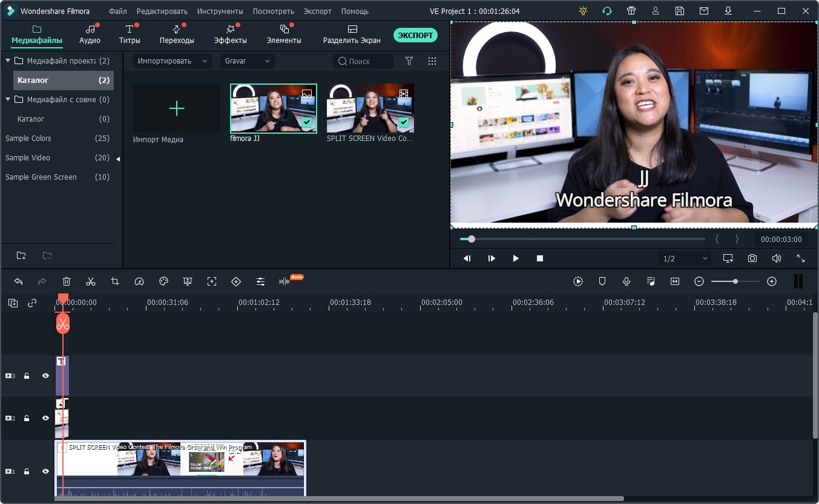
Task: Split clip using toolbar scissors icon
Action: (x=91, y=281)
